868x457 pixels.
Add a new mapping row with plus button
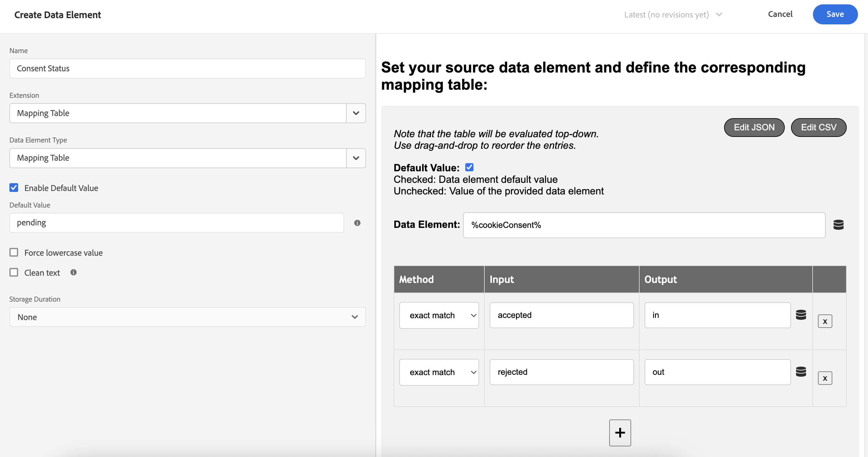(x=620, y=433)
